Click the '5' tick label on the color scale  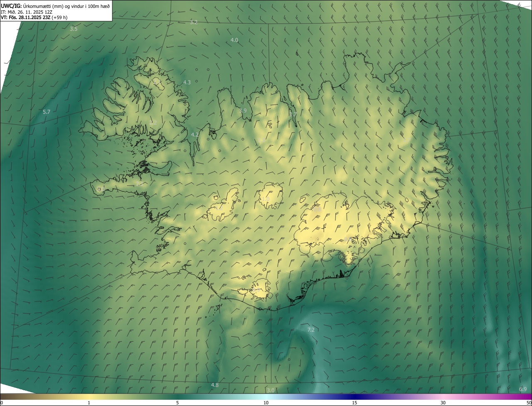point(177,403)
